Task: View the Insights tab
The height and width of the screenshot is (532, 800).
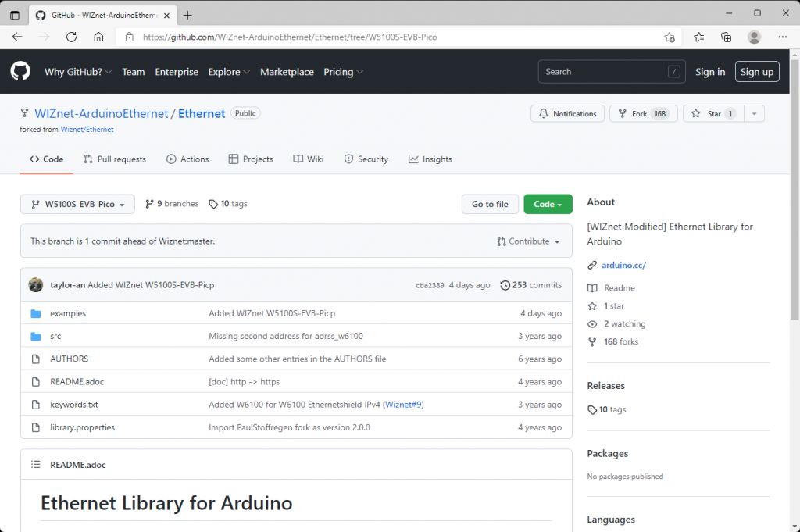Action: 430,159
